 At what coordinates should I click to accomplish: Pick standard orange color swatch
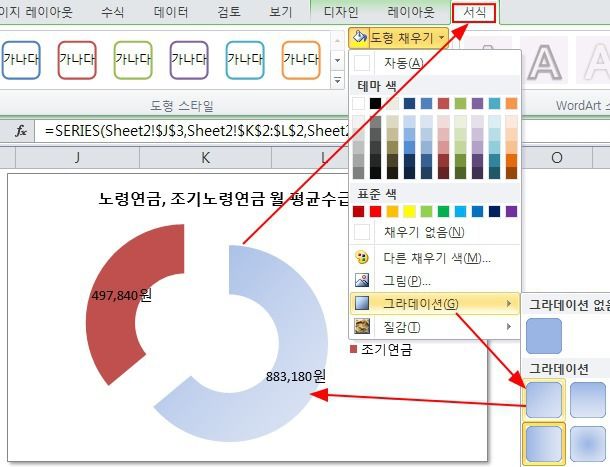pos(392,211)
